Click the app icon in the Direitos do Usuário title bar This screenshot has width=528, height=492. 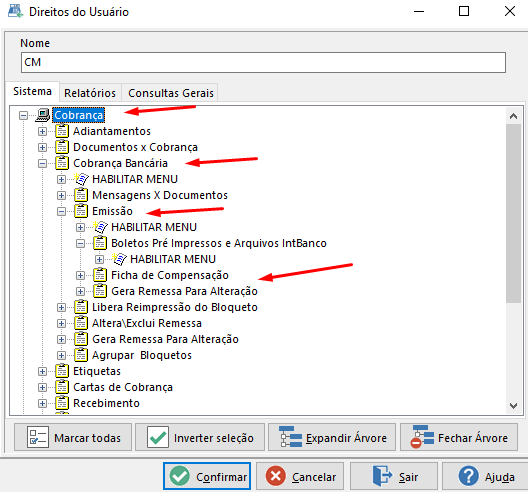[x=15, y=11]
